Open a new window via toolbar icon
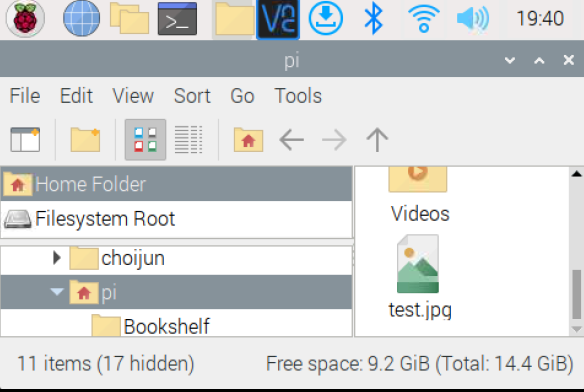The width and height of the screenshot is (584, 392). (25, 140)
